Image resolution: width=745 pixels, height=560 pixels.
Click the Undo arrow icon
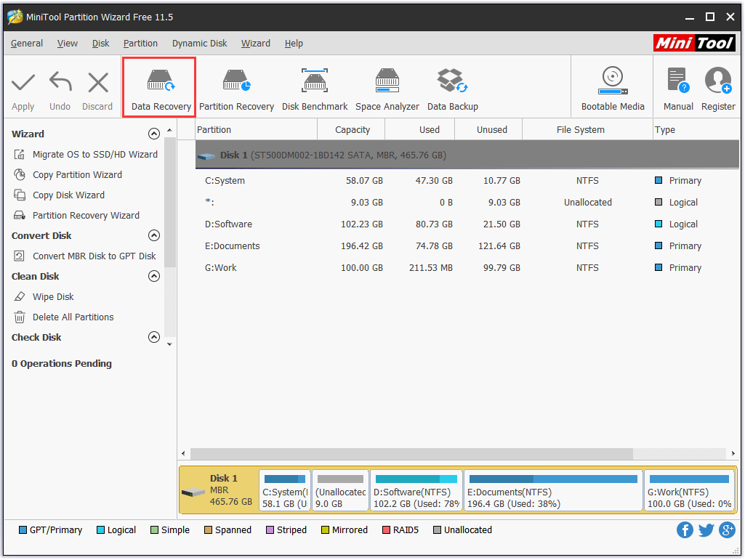(60, 81)
